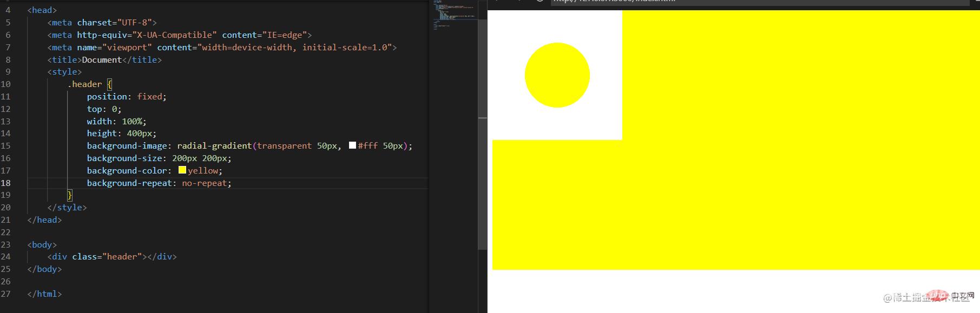Click the white #fff color swatch
The image size is (980, 313).
pyautogui.click(x=352, y=145)
